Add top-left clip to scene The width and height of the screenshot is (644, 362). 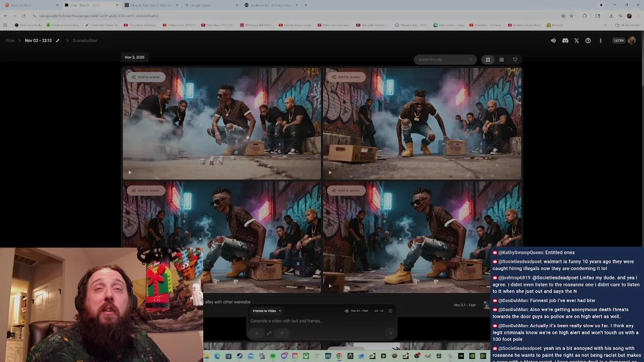tap(146, 77)
